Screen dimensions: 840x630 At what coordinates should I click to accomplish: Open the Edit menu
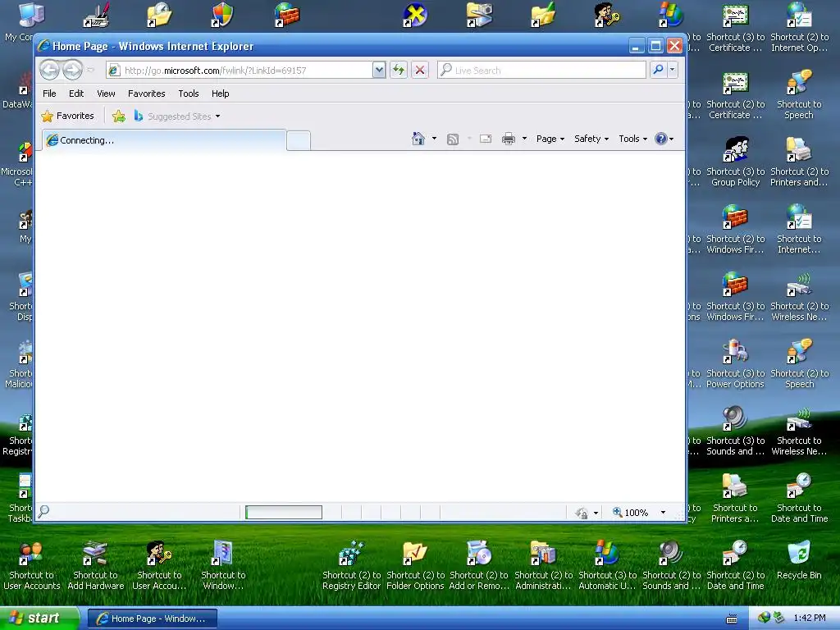click(76, 94)
